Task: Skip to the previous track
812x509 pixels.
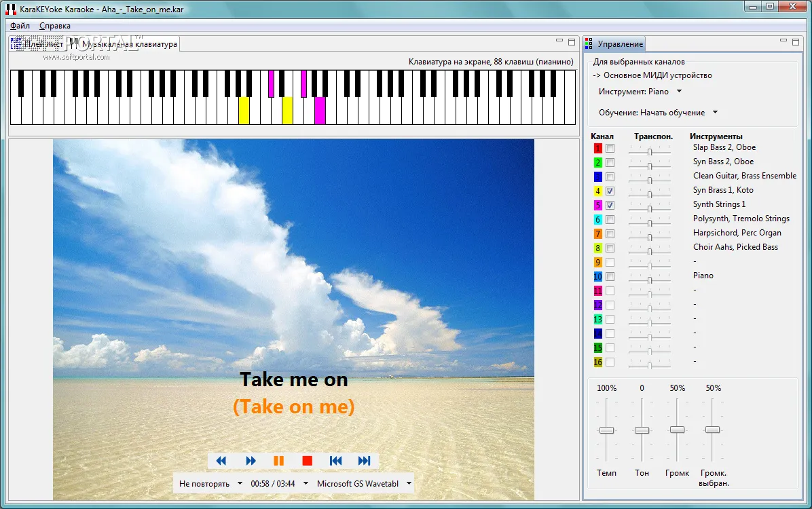Action: click(x=335, y=461)
